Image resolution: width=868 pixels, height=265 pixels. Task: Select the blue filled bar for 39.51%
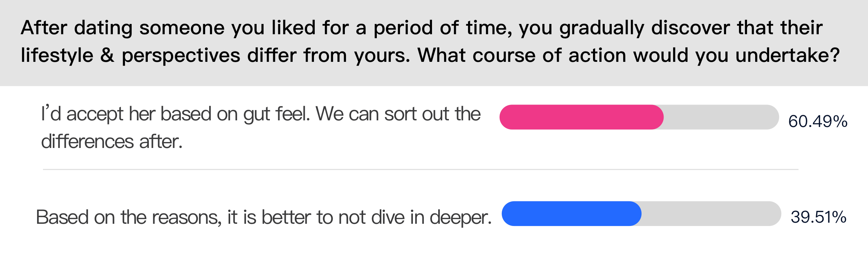coord(572,213)
